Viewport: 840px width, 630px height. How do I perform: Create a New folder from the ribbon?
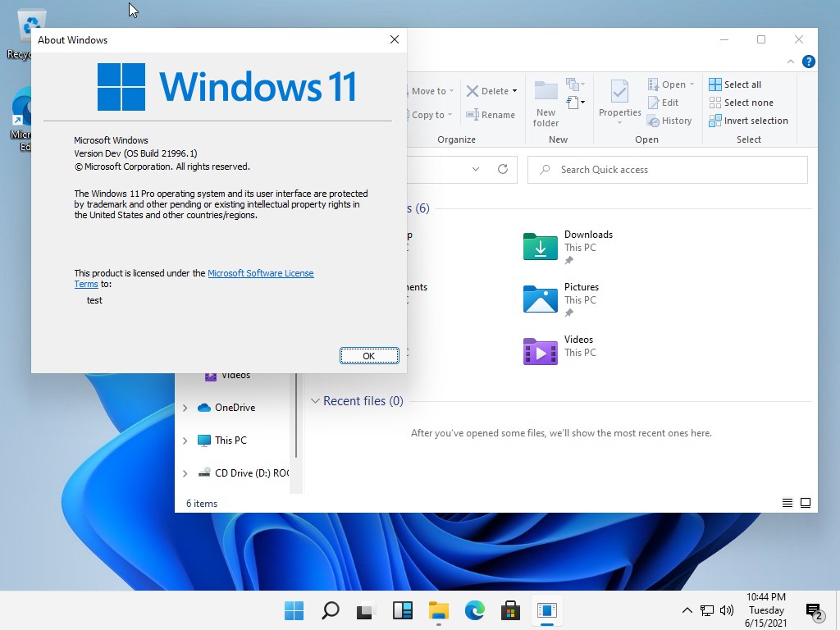pos(546,98)
